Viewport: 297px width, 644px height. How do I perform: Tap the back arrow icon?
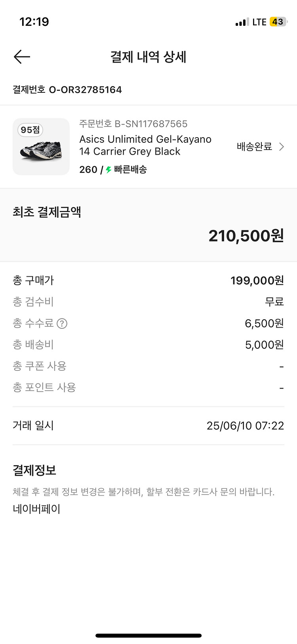click(x=22, y=57)
